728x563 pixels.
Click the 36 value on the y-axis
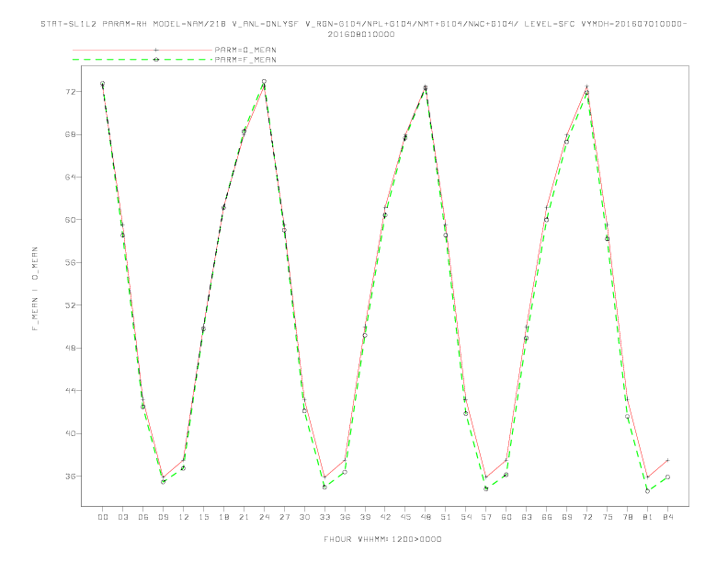(x=70, y=477)
